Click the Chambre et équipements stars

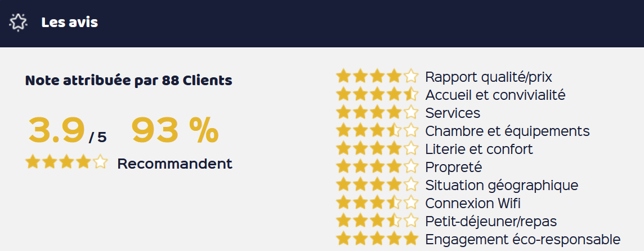(x=377, y=130)
